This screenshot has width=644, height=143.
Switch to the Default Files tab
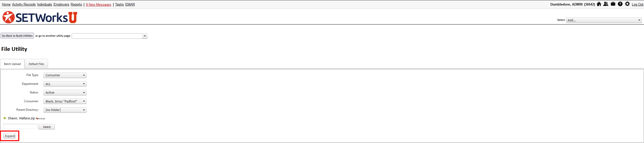[36, 64]
